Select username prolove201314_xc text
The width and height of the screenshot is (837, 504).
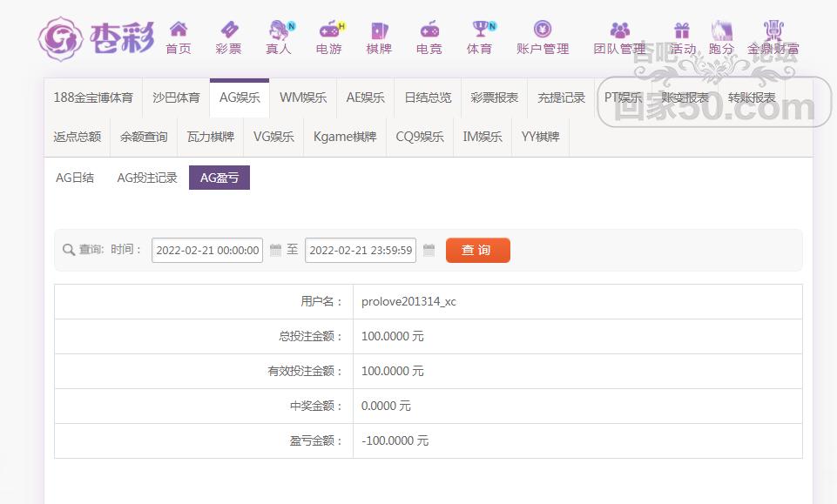coord(408,301)
